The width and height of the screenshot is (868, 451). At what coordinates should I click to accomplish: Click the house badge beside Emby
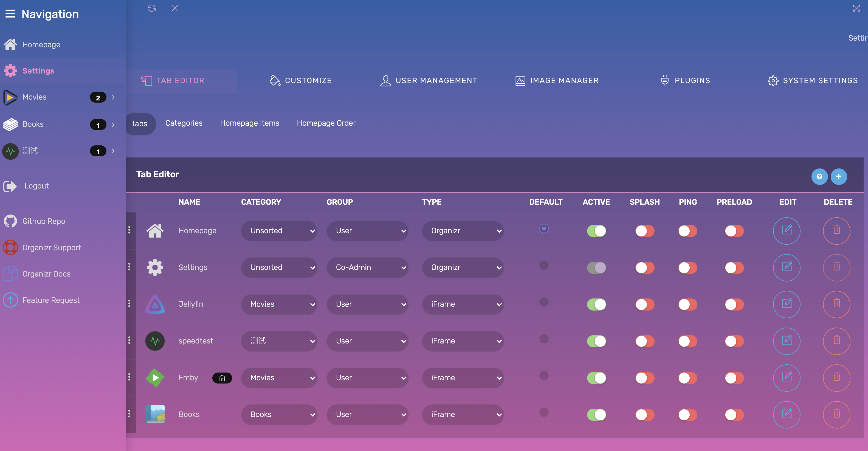tap(222, 378)
